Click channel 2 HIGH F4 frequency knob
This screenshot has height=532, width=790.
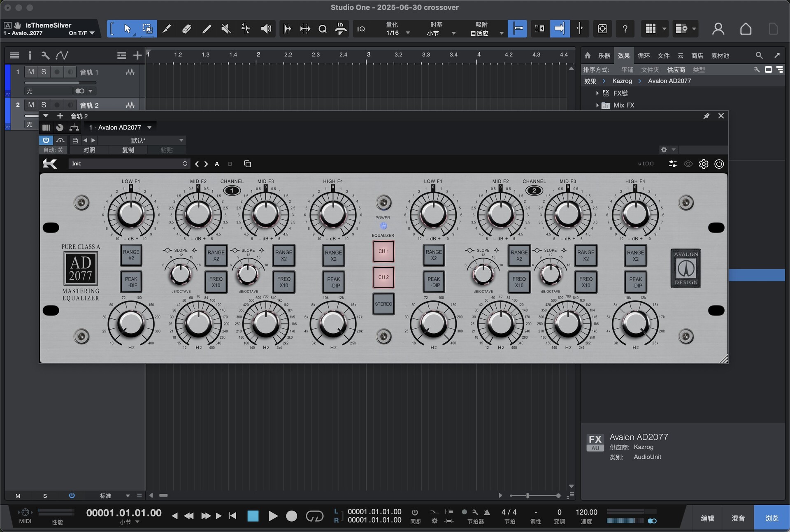tap(635, 323)
